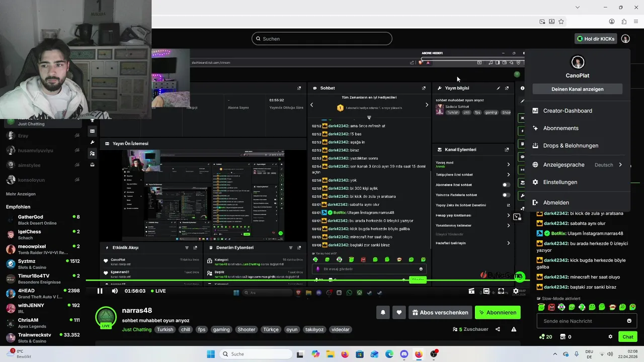Expand Hesap yaşı kısıtlaması chevron
Screen dimensions: 644x362
click(508, 215)
